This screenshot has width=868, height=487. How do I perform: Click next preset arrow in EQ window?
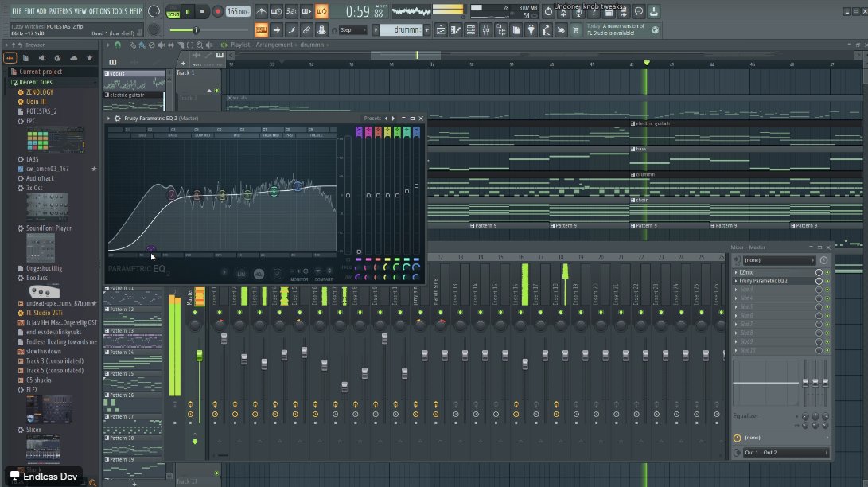point(393,119)
